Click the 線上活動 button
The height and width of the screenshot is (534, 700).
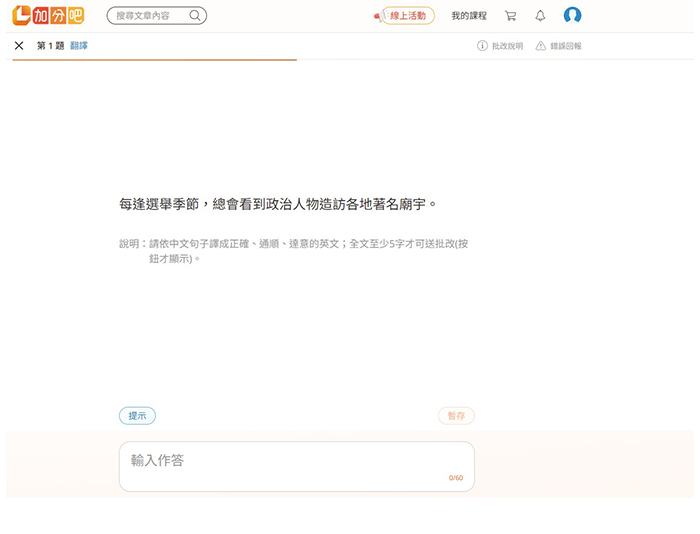pyautogui.click(x=408, y=16)
